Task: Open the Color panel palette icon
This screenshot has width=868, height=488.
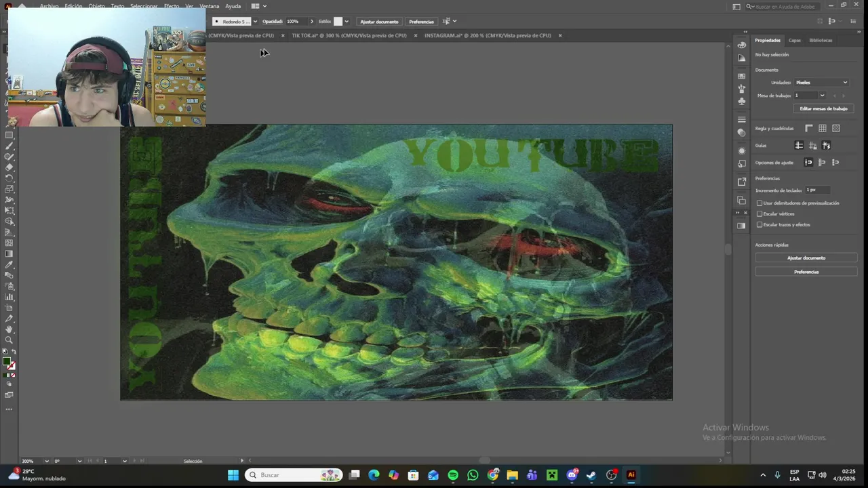Action: [741, 45]
